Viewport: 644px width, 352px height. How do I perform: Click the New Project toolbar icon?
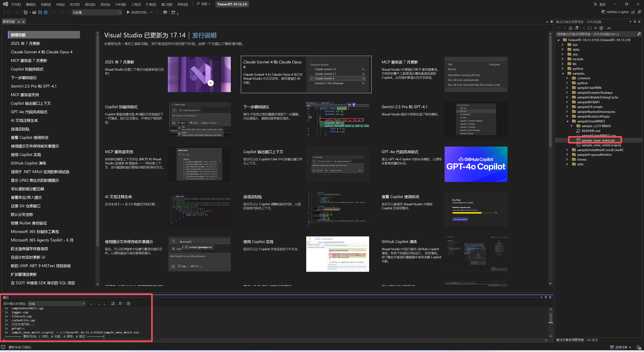pos(25,12)
